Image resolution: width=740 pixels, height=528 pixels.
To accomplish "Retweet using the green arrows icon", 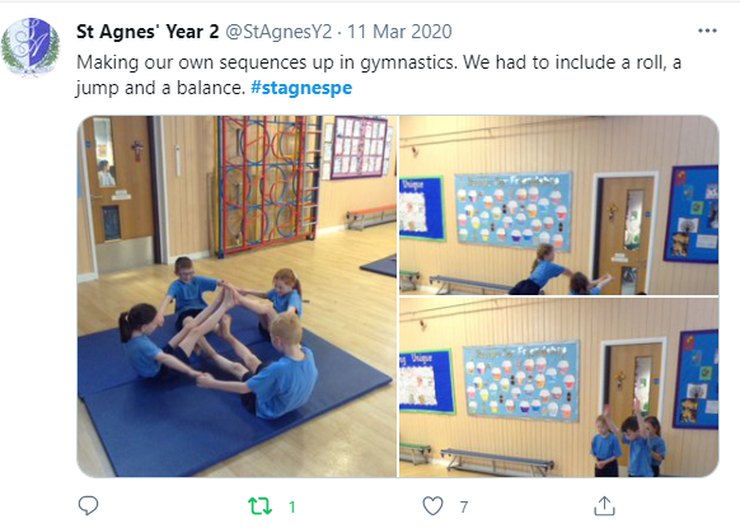I will pos(260,506).
